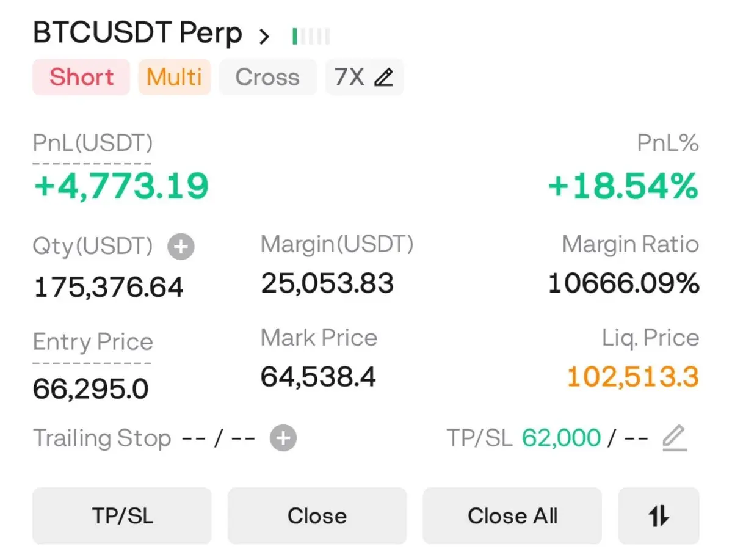Viewport: 732px width, 560px height.
Task: Click the green signal strength bars indicator
Action: tap(311, 36)
